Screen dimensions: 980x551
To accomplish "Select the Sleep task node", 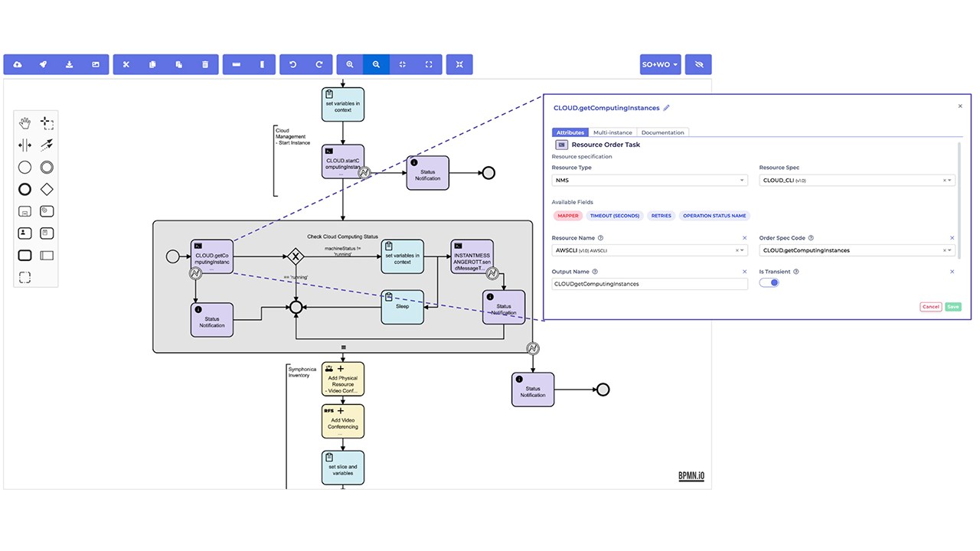I will tap(403, 307).
